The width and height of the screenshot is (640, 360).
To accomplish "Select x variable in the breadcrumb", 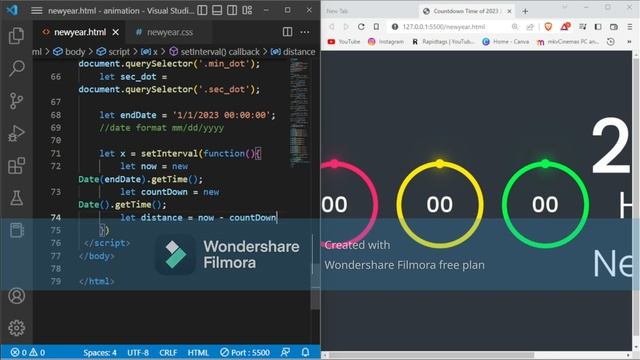I will pos(149,52).
